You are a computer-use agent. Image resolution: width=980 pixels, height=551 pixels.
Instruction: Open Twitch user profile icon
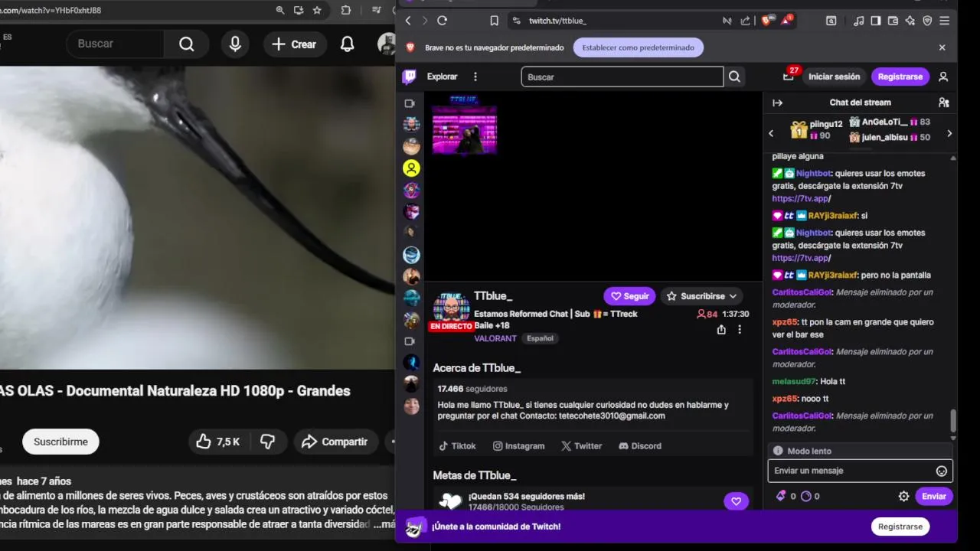click(943, 77)
